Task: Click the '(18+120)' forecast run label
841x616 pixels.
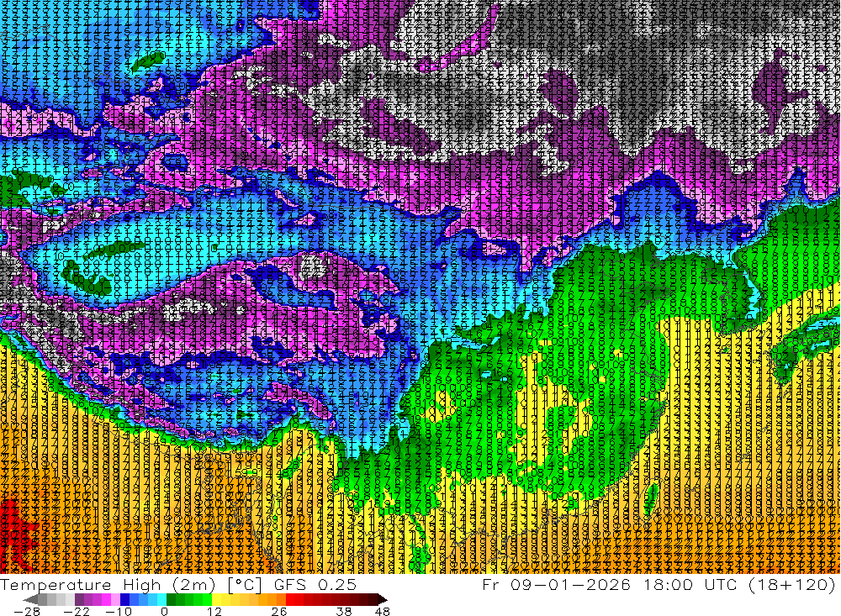Action: 791,584
